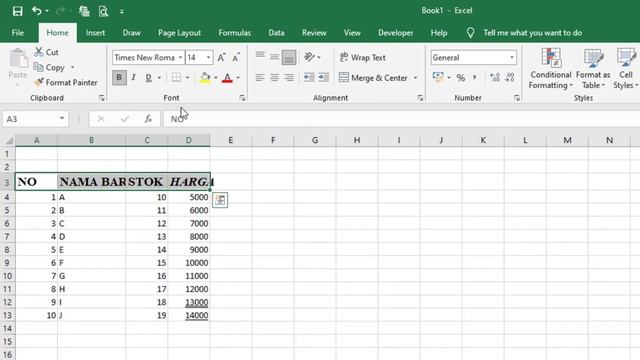Switch to Insert tab
640x360 pixels.
(95, 33)
